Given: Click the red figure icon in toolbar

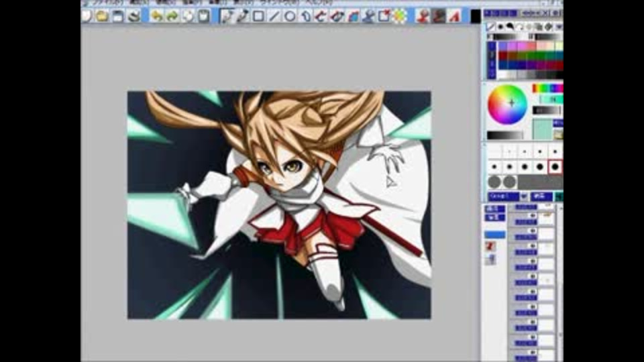Looking at the screenshot, I should click(423, 16).
